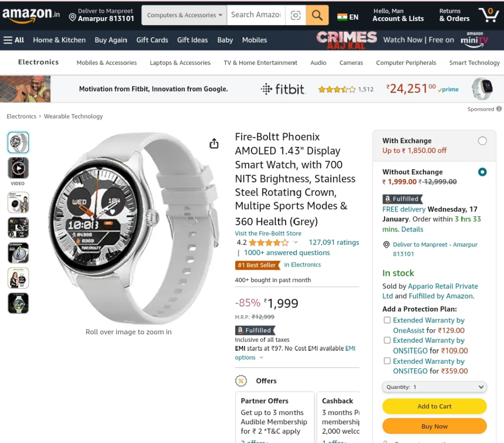The width and height of the screenshot is (504, 443).
Task: Click the Add to Cart button
Action: click(x=434, y=407)
